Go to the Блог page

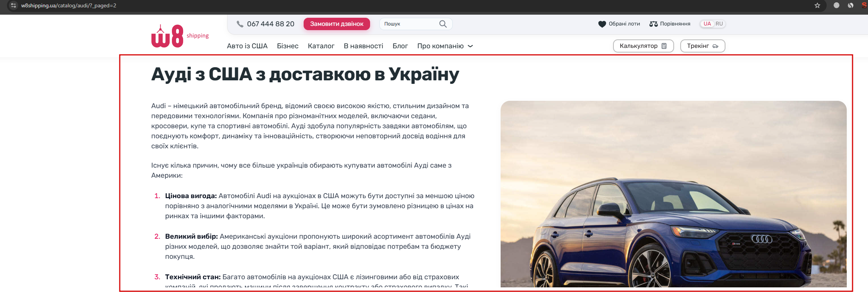[x=400, y=46]
